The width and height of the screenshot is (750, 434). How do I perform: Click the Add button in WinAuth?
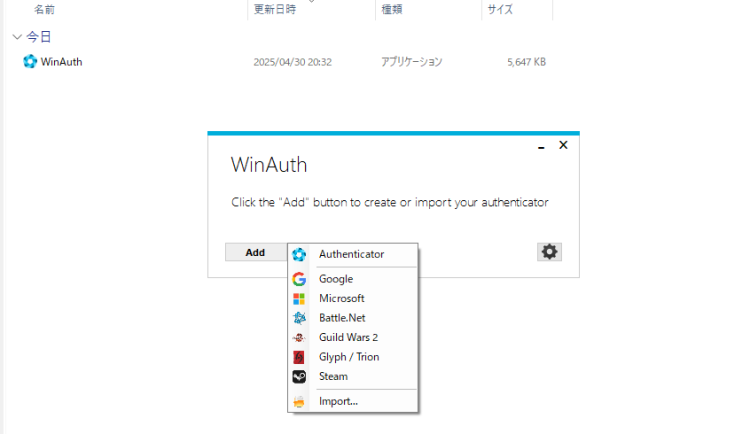tap(255, 252)
